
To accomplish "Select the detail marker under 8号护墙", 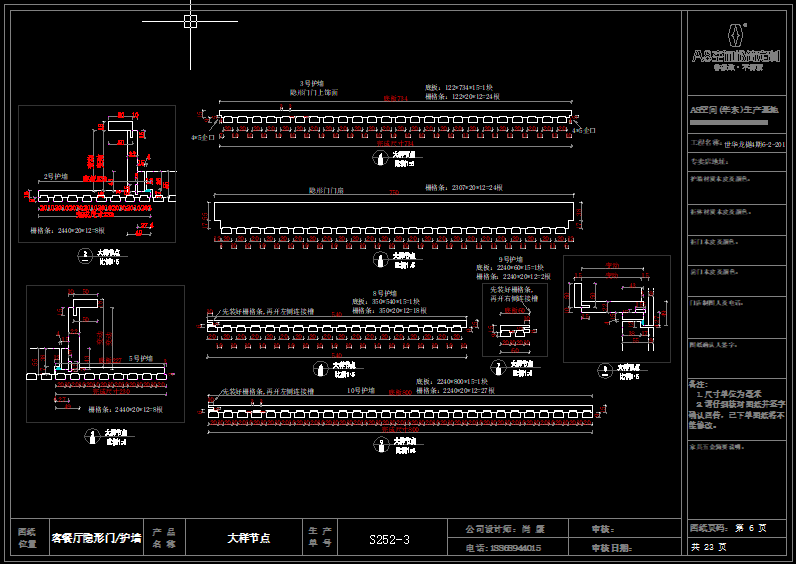I will [322, 366].
